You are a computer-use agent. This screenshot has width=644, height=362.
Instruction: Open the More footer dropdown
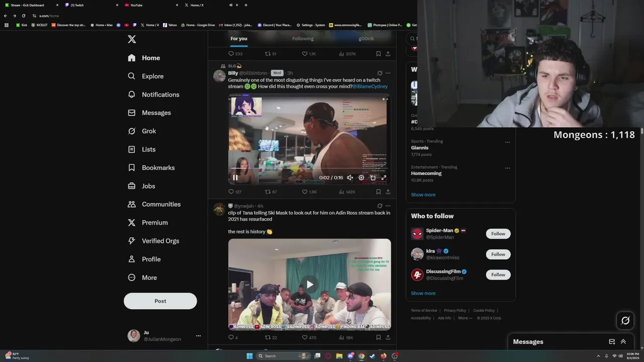pyautogui.click(x=465, y=318)
